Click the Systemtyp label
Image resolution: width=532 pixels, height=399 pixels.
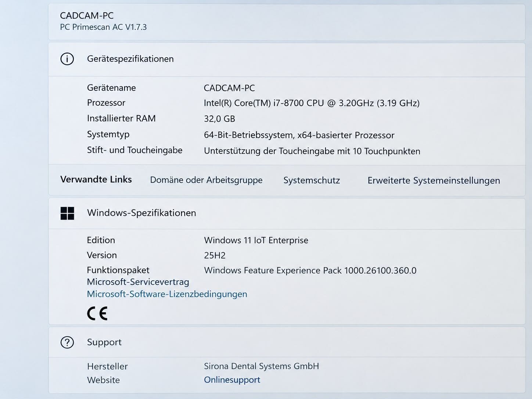pos(108,134)
